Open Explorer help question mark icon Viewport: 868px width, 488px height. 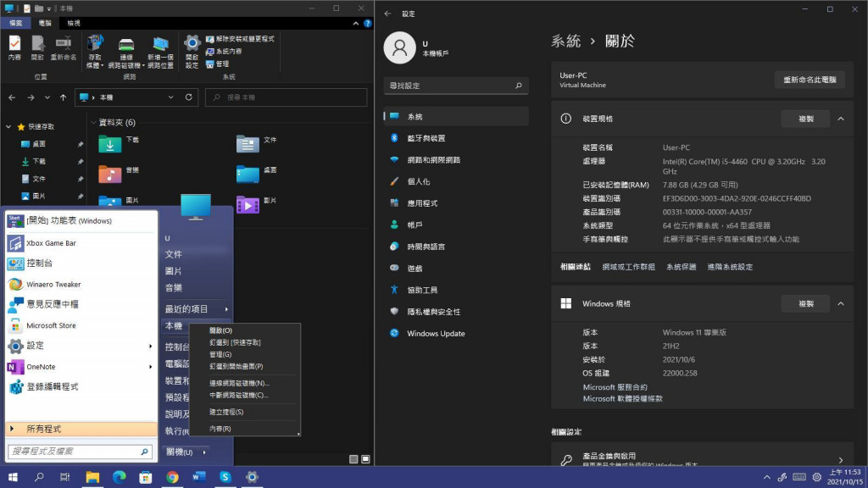coord(368,23)
